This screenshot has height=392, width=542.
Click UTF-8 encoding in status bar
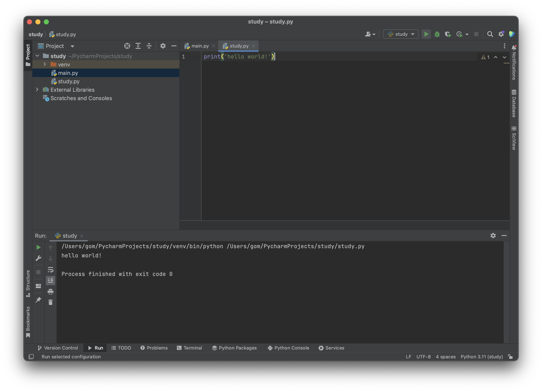[x=423, y=357]
